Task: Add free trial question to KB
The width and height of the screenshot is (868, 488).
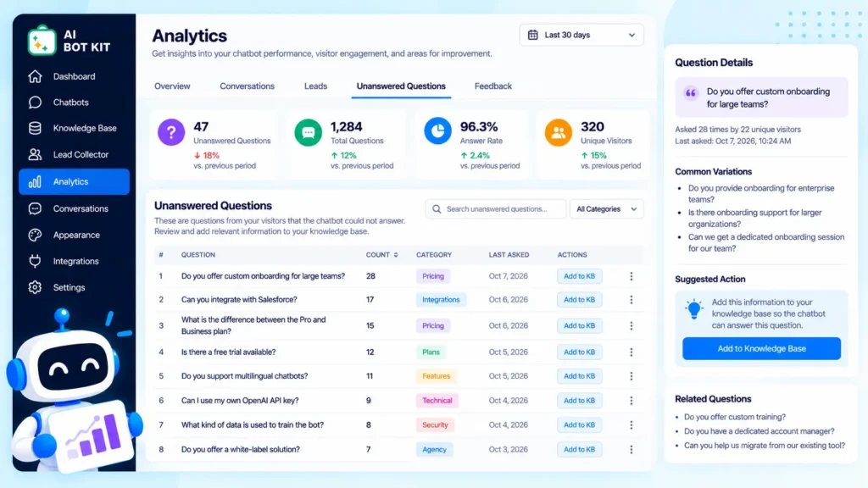Action: [579, 352]
